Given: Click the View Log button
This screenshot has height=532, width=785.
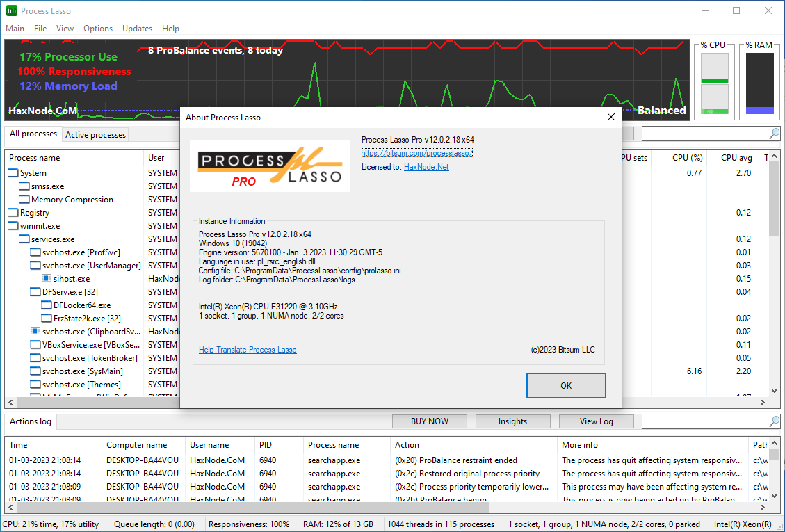Looking at the screenshot, I should [x=597, y=421].
